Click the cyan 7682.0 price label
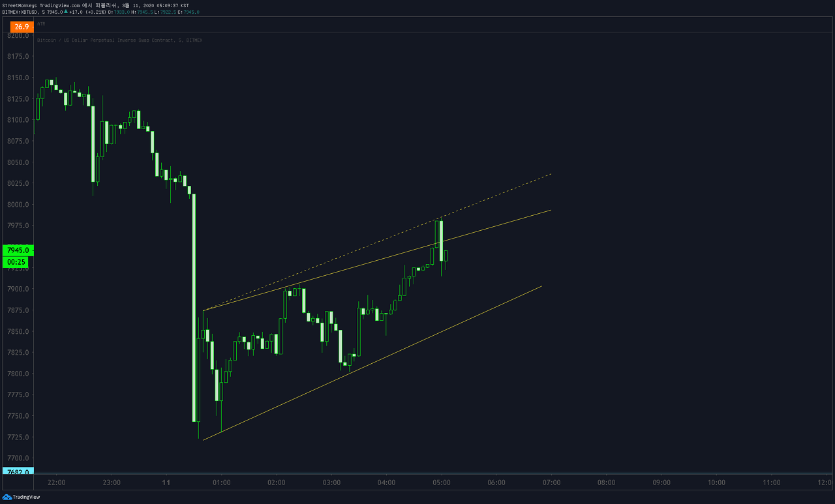Screen dimensions: 835x504 coord(18,471)
